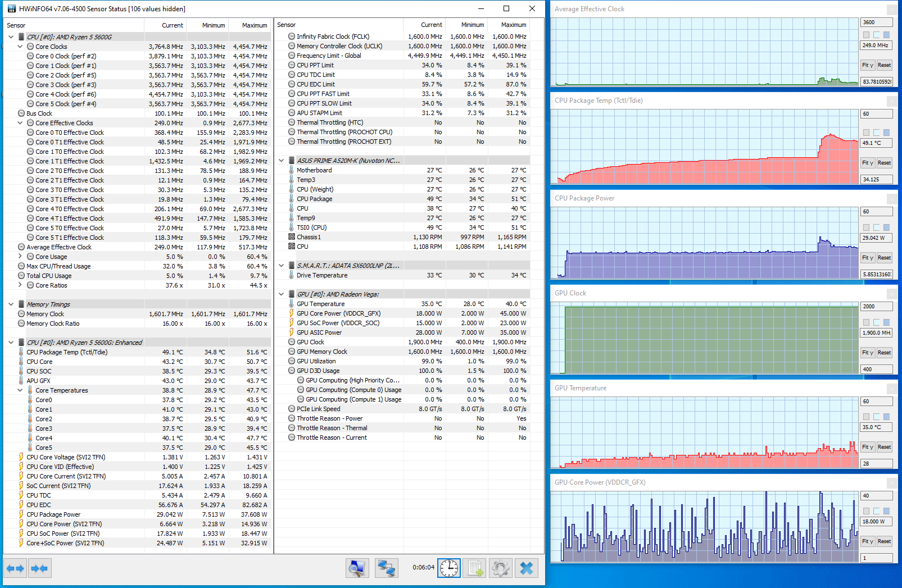Collapse the GPU [#0]: AMD Radeon Vega group
Viewport: 902px width, 588px height.
pyautogui.click(x=282, y=294)
